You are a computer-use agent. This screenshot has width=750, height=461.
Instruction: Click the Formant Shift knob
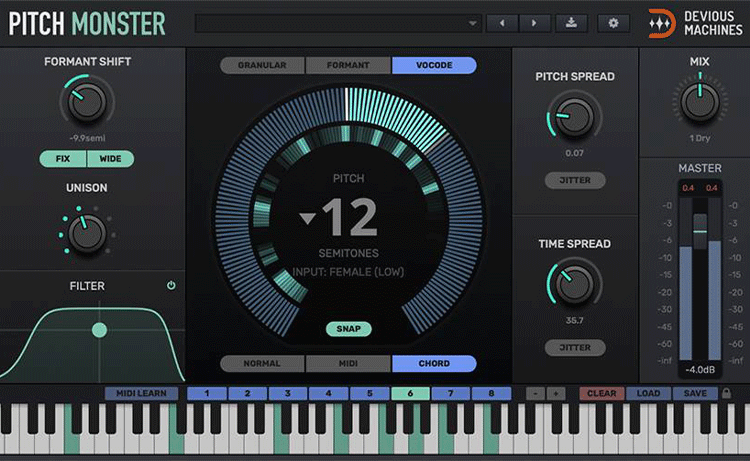pyautogui.click(x=87, y=101)
